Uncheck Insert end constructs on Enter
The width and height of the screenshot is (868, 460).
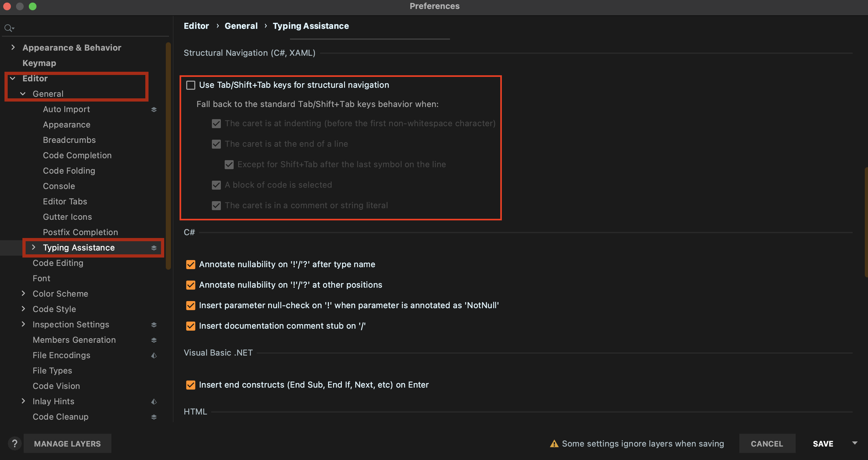(x=191, y=385)
